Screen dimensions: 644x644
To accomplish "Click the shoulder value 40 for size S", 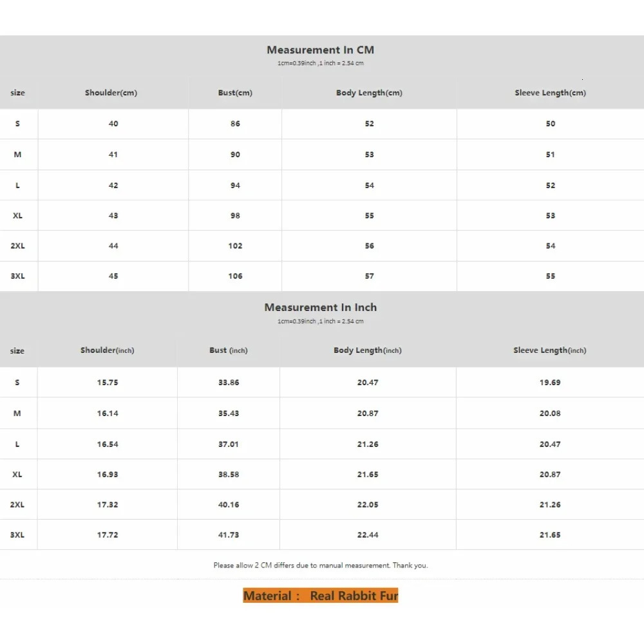I will click(x=113, y=124).
